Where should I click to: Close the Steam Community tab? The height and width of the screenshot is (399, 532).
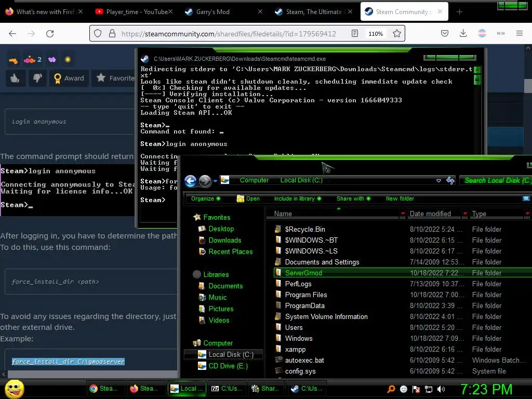tap(440, 11)
